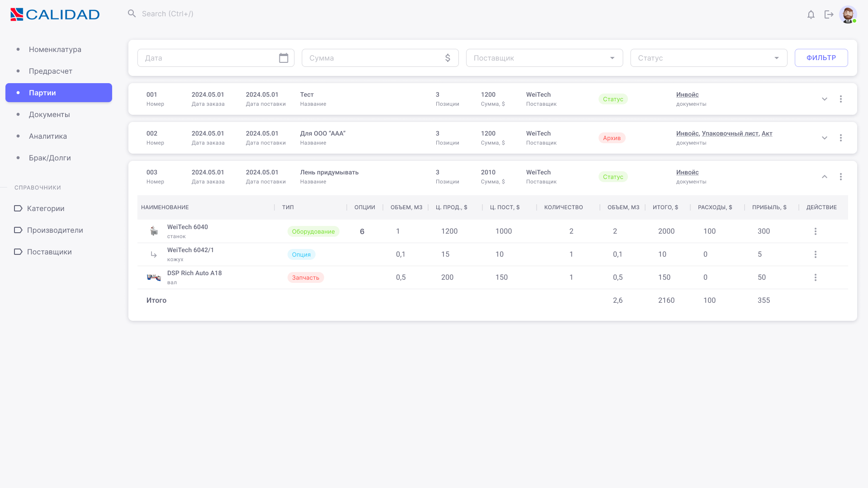868x488 pixels.
Task: Open row actions for WeiTech 6040
Action: pos(816,231)
